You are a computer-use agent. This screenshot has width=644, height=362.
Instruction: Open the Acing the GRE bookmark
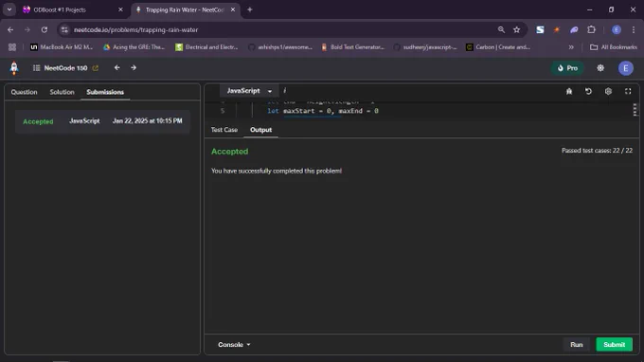[134, 47]
